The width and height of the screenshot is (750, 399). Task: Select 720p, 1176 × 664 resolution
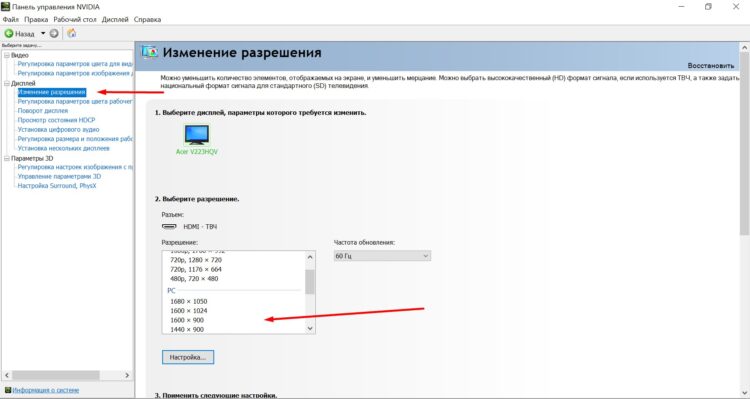196,269
